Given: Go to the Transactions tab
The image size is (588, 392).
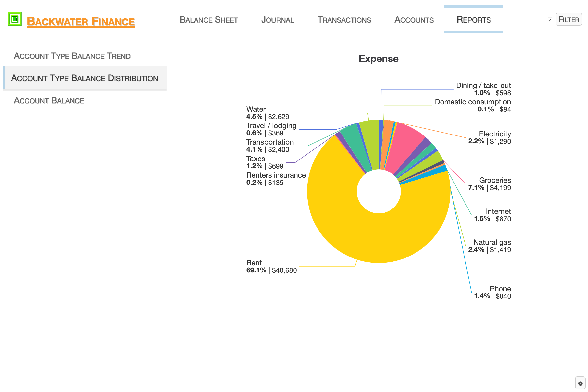Looking at the screenshot, I should coord(344,20).
